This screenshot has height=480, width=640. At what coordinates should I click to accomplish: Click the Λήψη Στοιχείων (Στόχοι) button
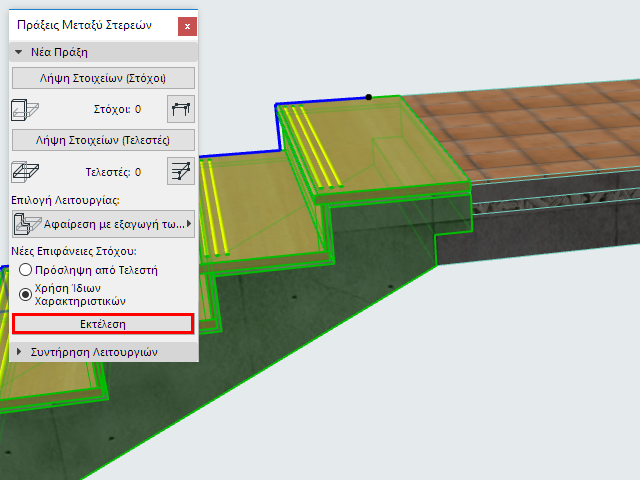pos(103,78)
